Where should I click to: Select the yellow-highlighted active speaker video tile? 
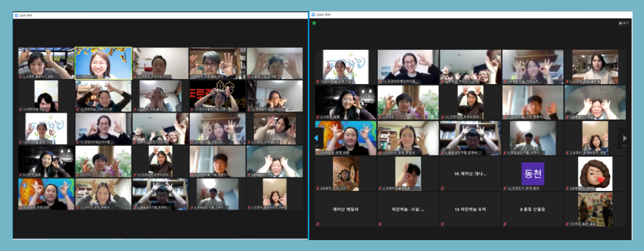click(103, 63)
